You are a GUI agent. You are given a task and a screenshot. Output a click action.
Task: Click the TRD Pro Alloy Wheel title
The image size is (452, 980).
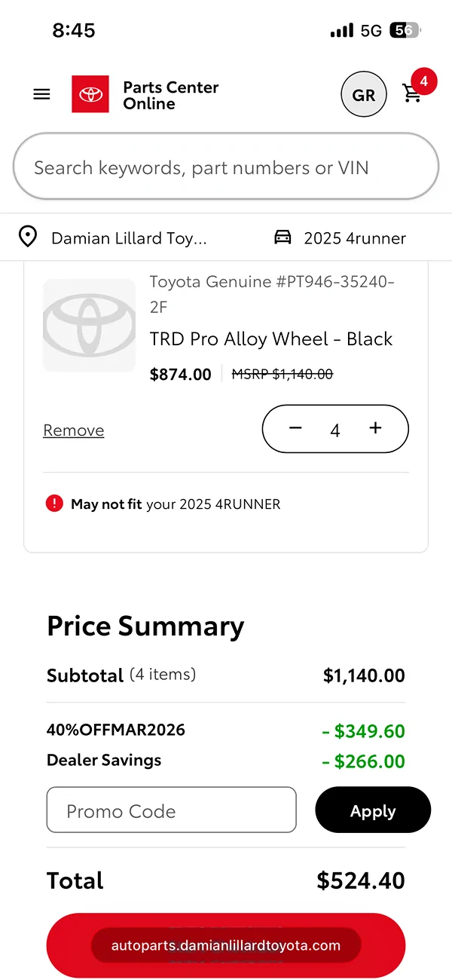pyautogui.click(x=271, y=338)
